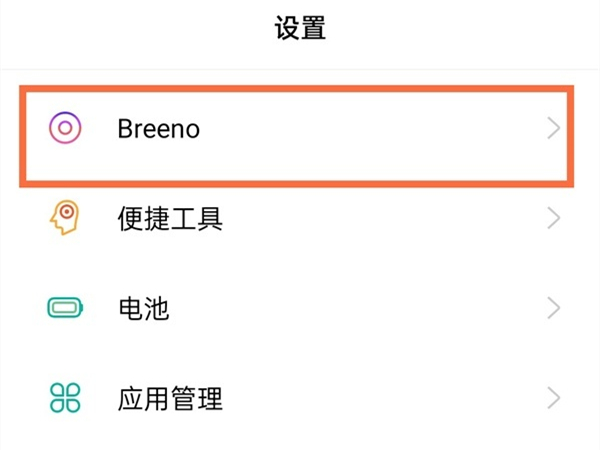The image size is (600, 450).
Task: Select the Breeno text label
Action: point(159,129)
